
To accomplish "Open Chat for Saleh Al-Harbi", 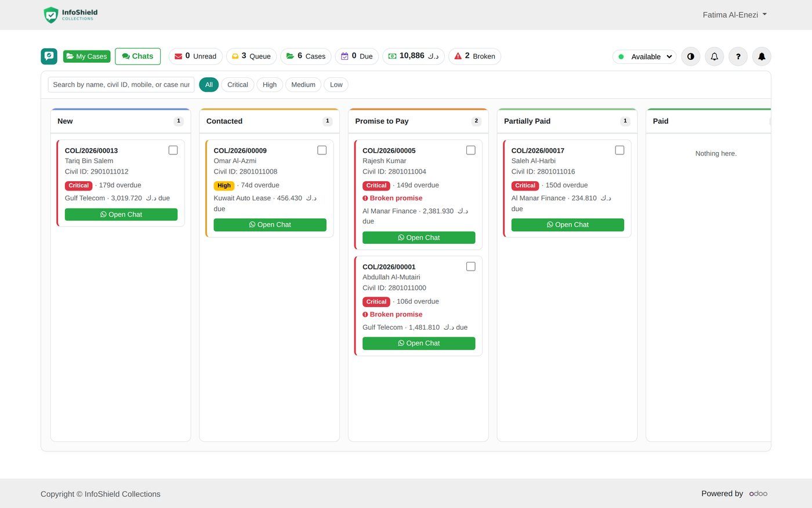I will 568,225.
